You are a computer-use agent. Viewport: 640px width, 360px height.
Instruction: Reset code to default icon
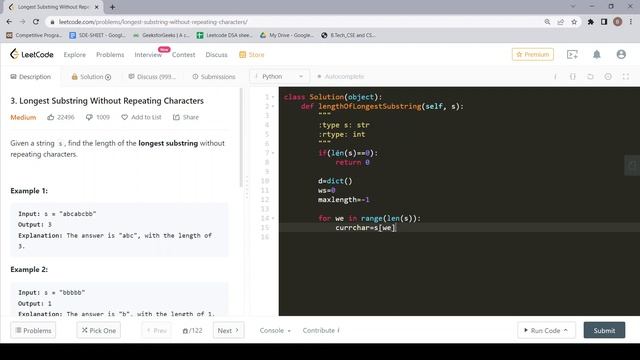[590, 76]
